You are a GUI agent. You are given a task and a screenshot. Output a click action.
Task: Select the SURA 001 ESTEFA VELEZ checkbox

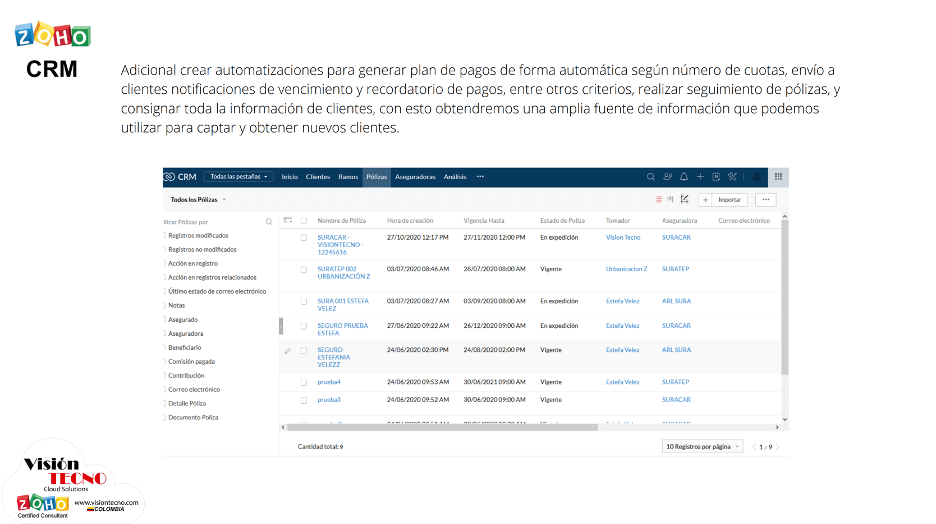[x=304, y=302]
